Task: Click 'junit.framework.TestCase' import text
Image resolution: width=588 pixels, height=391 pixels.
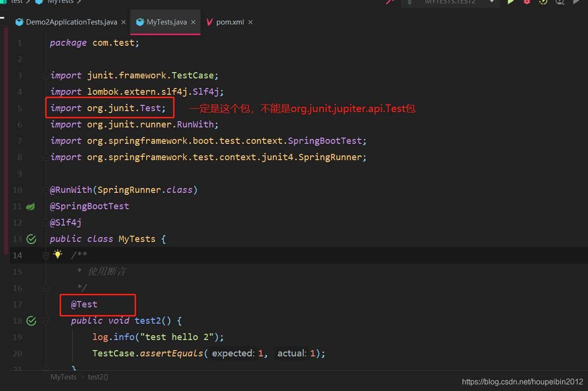Action: 150,76
